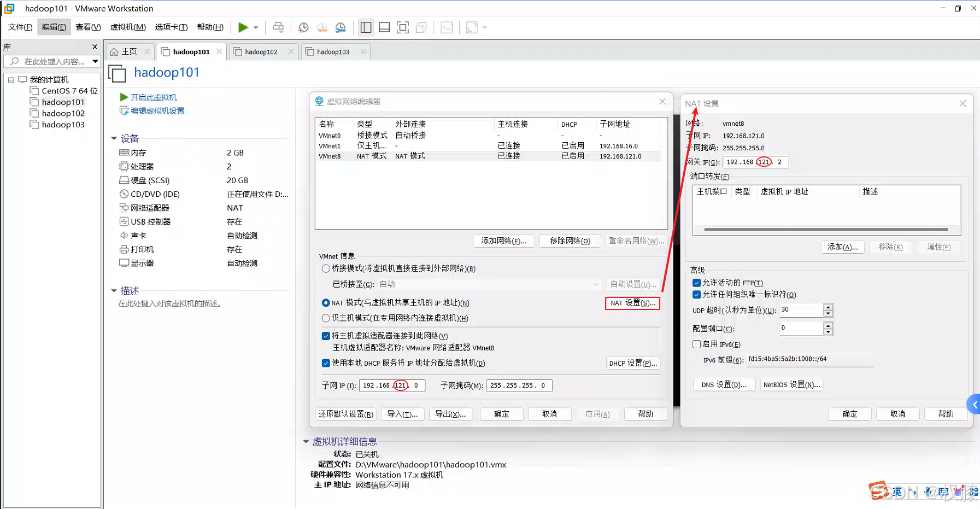Click the NetBIOS 设置(N)... button
Screen dimensions: 980x509
[791, 385]
